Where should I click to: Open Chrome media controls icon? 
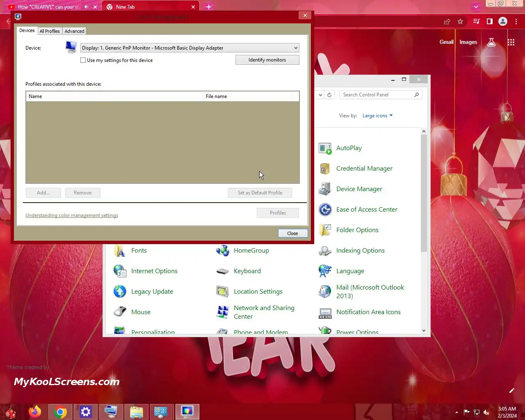point(476,21)
